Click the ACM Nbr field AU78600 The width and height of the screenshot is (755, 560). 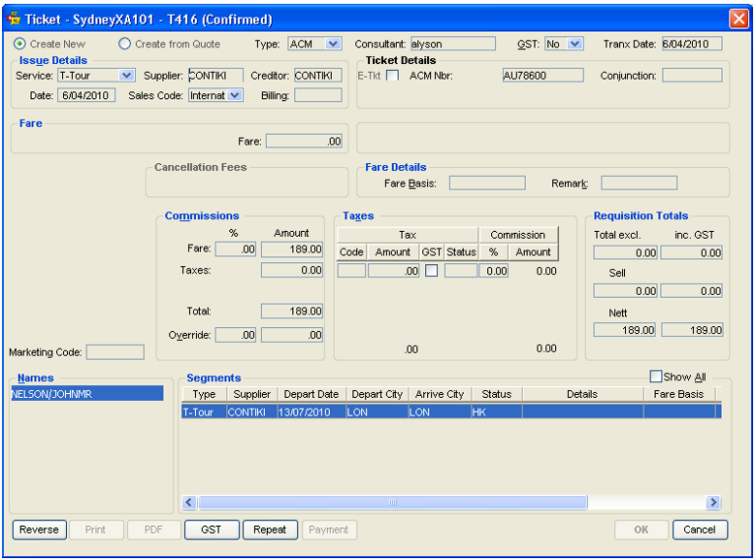(x=542, y=76)
